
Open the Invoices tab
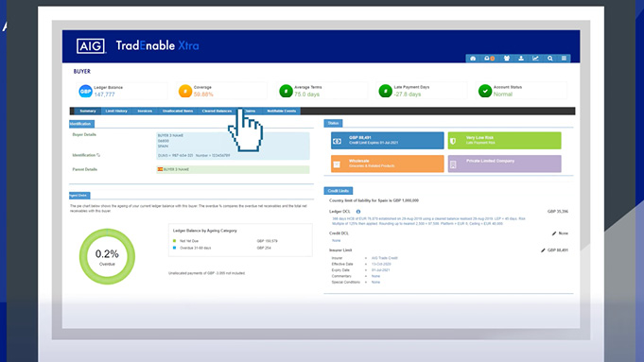point(145,111)
